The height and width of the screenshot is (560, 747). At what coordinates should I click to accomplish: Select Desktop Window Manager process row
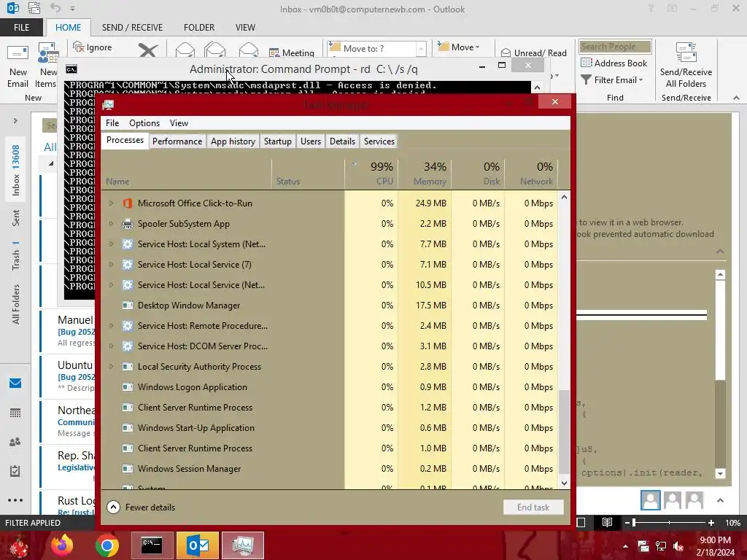pos(329,306)
